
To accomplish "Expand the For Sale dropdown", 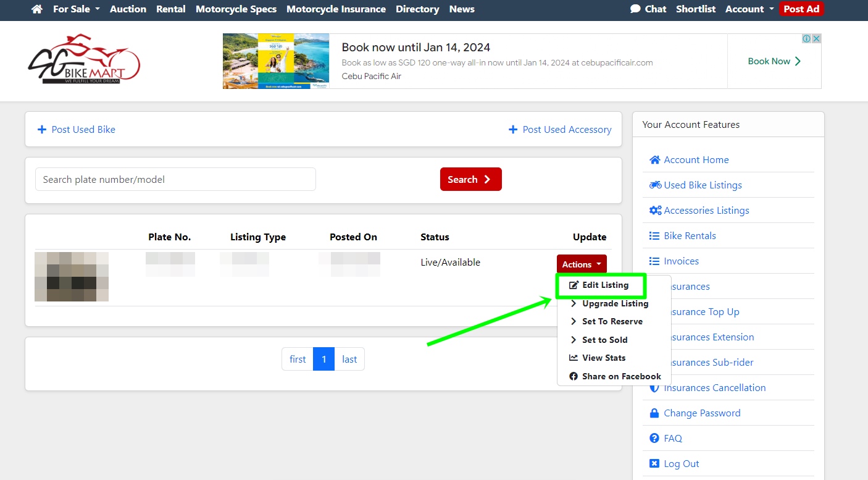I will (76, 9).
